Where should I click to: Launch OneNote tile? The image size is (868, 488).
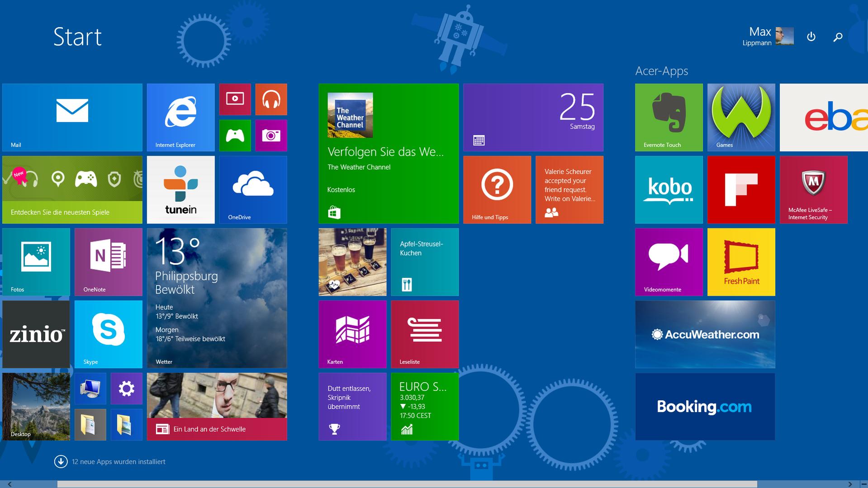pos(109,262)
